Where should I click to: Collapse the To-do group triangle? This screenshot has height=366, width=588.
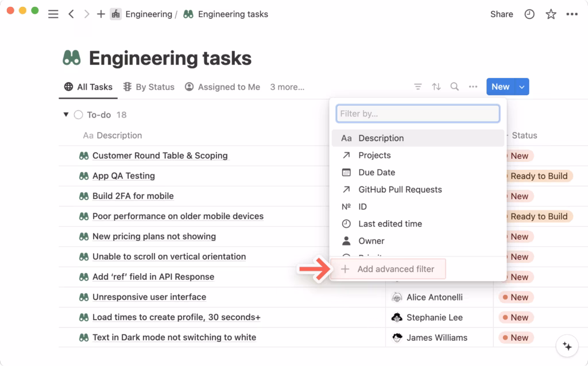(x=66, y=115)
